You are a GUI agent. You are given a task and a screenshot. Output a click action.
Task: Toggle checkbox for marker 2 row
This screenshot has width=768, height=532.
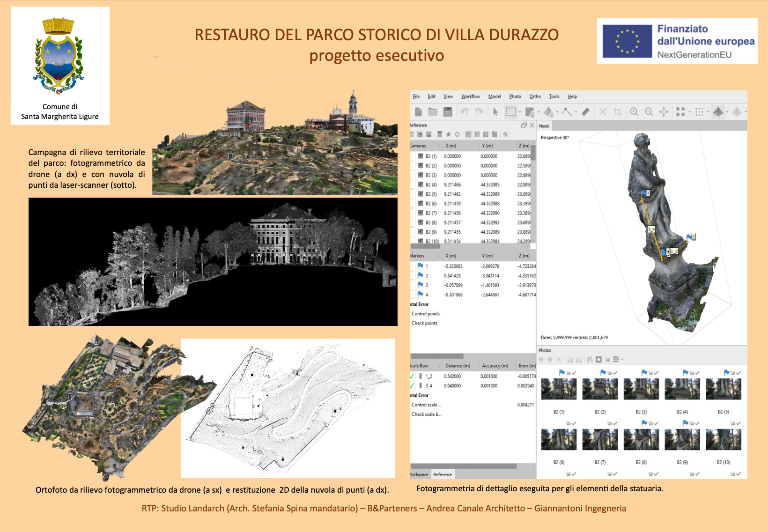(x=413, y=275)
